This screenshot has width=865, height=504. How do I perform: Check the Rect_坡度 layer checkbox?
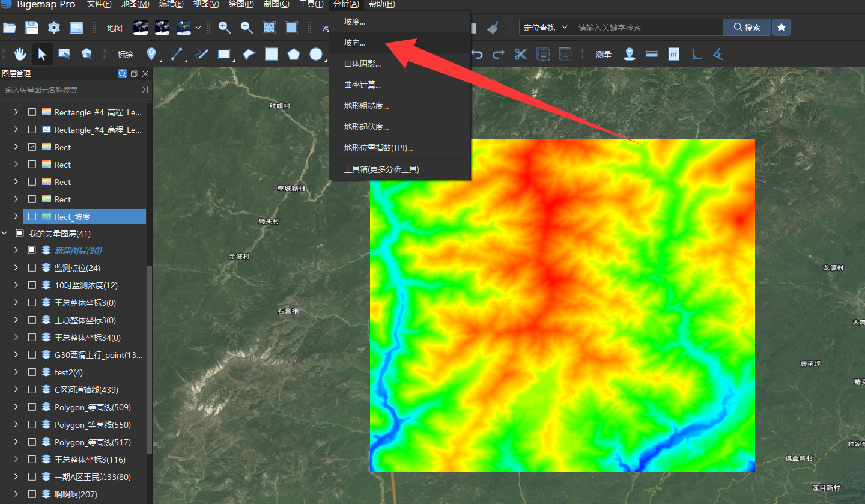[x=32, y=217]
